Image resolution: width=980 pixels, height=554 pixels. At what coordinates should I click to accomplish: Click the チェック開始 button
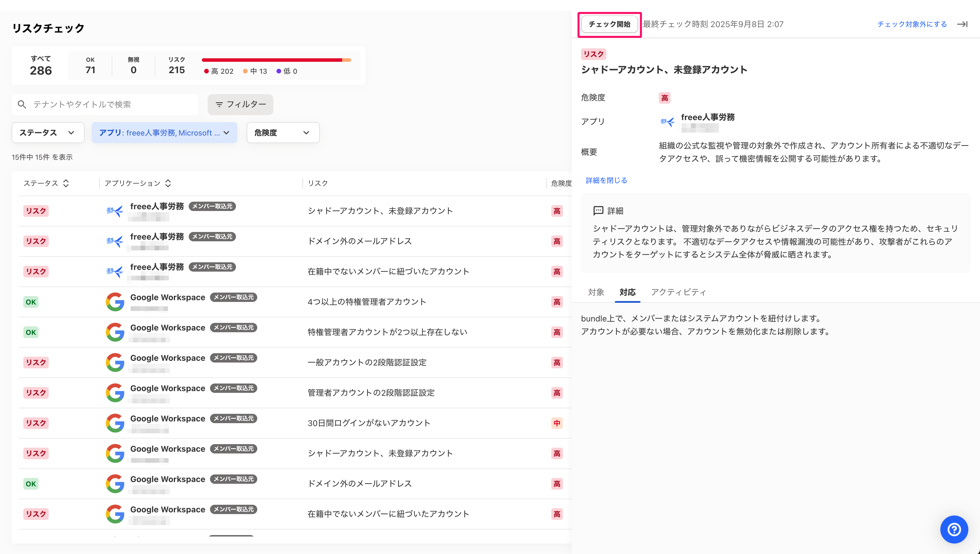pyautogui.click(x=609, y=24)
